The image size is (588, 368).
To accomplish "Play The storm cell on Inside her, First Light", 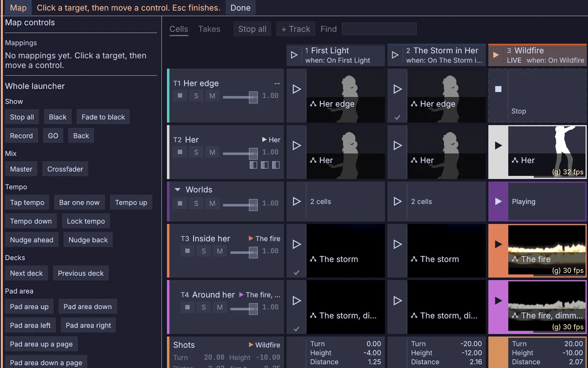I will pyautogui.click(x=297, y=244).
